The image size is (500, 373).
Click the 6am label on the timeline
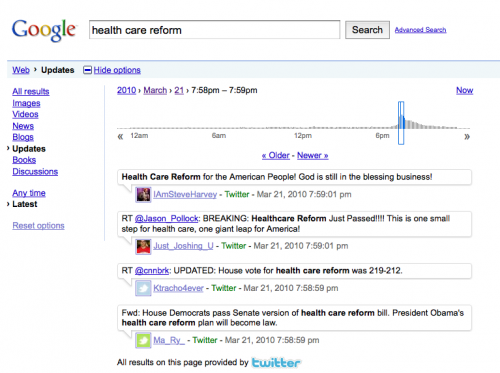tap(219, 136)
